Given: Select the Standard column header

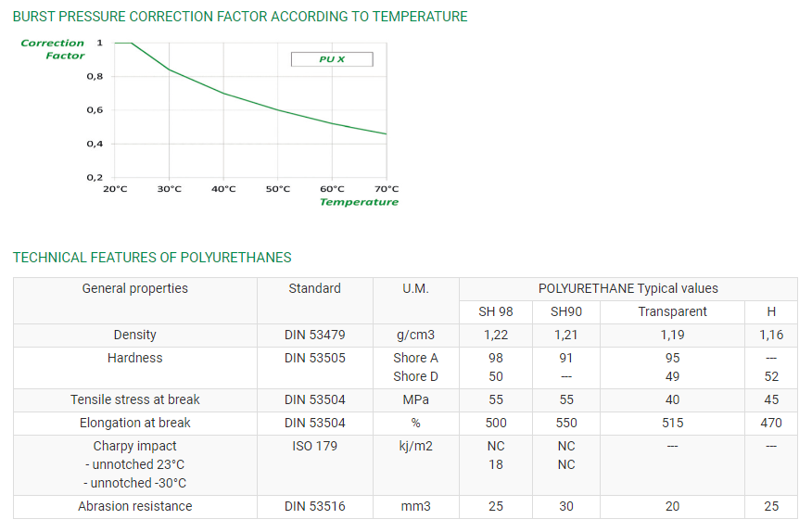Looking at the screenshot, I should click(x=314, y=288).
